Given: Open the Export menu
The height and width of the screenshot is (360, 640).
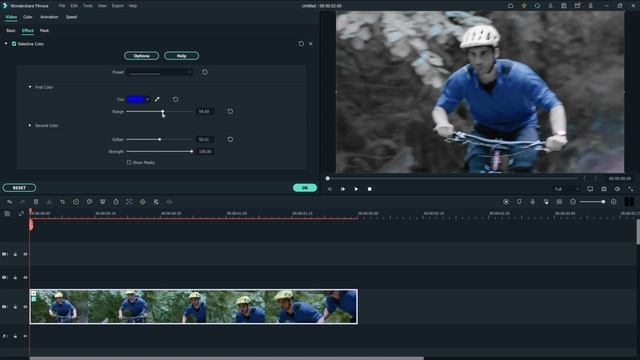Looking at the screenshot, I should pos(118,6).
